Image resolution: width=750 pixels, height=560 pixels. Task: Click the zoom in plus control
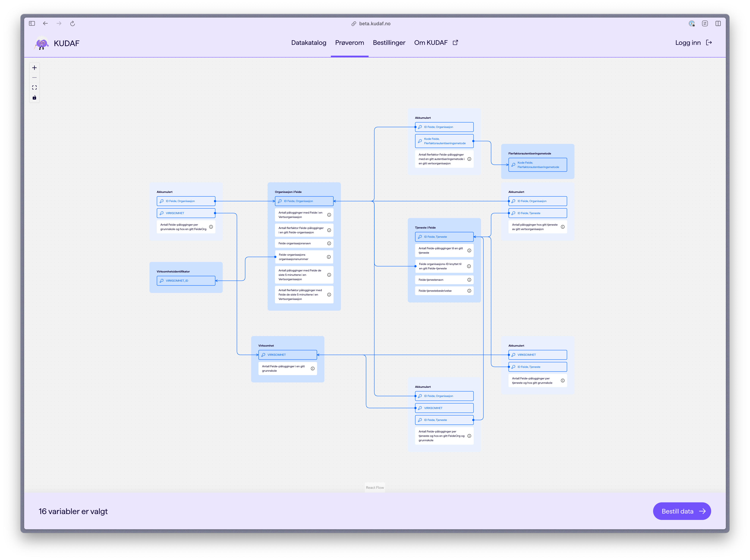34,68
